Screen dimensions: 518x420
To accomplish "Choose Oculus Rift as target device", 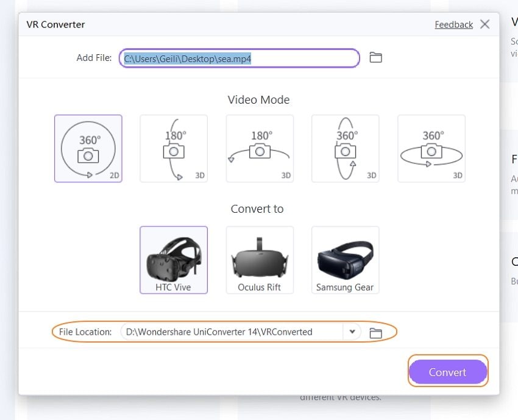I will 260,260.
